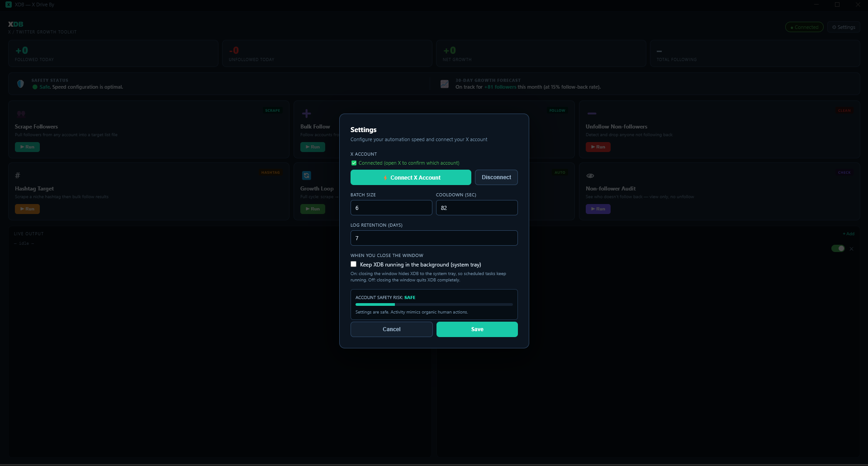Edit the Cooldown seconds input field
The width and height of the screenshot is (868, 466).
tap(477, 208)
